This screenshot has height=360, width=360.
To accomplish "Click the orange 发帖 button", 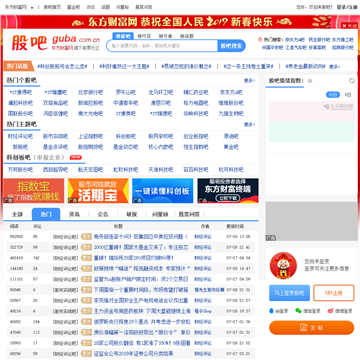I will click(x=311, y=328).
